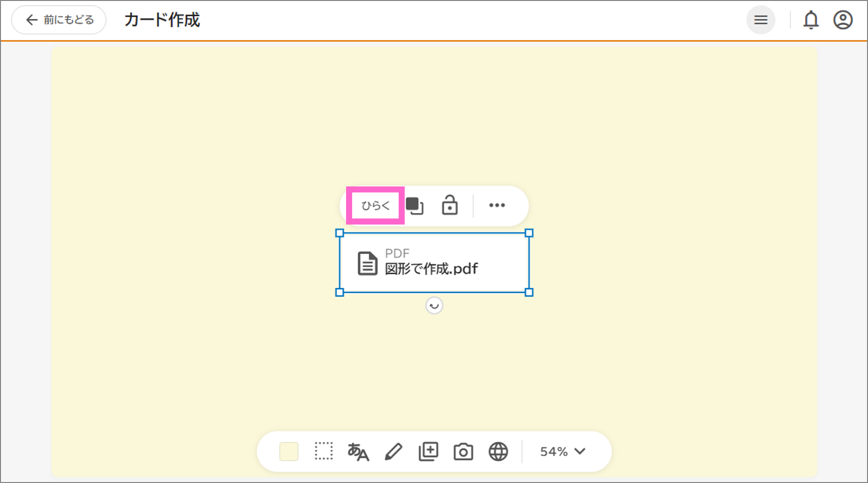The image size is (868, 483).
Task: Select the 図形で作成.pdf card
Action: click(434, 263)
